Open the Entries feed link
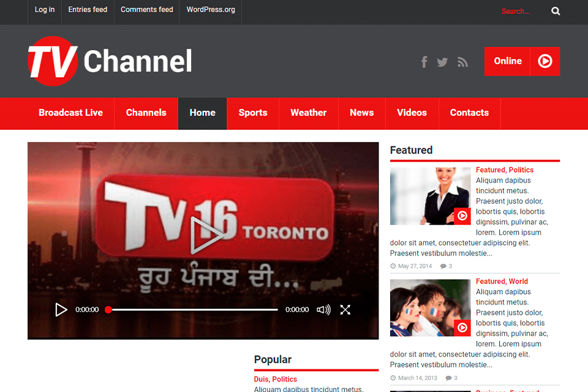 88,10
